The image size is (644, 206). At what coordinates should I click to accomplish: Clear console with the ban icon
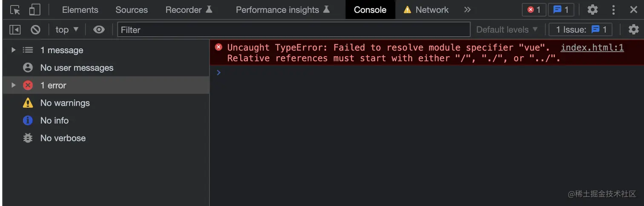pyautogui.click(x=35, y=29)
